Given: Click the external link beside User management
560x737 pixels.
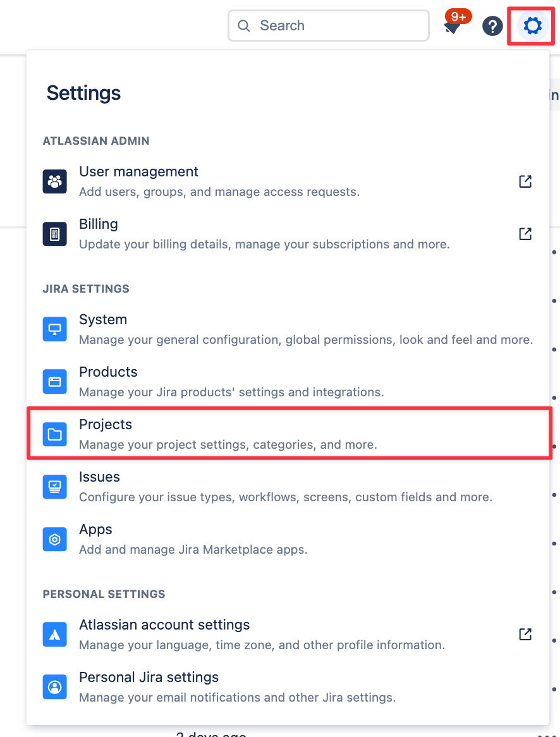Looking at the screenshot, I should coord(525,181).
